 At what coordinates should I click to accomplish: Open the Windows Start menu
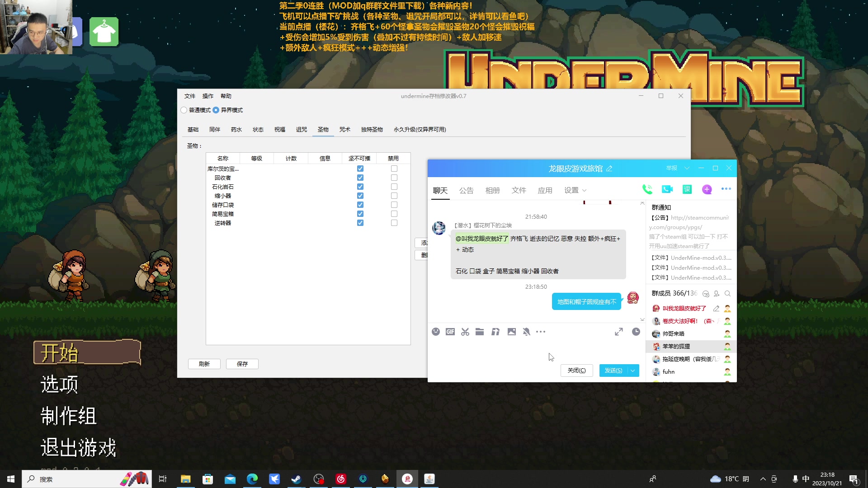11,479
